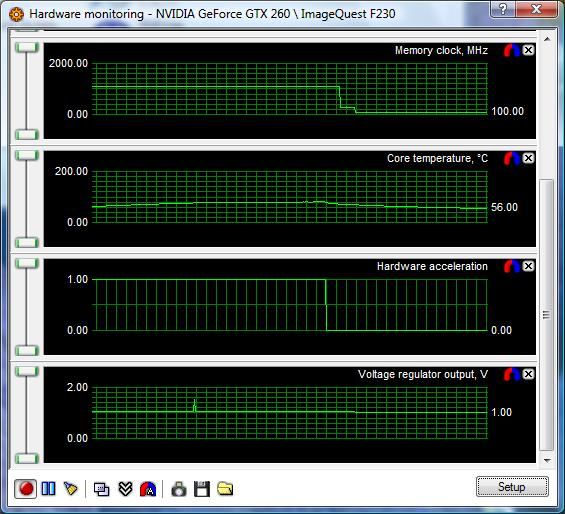Click the magnet 'A' auto-attach icon

pyautogui.click(x=148, y=489)
